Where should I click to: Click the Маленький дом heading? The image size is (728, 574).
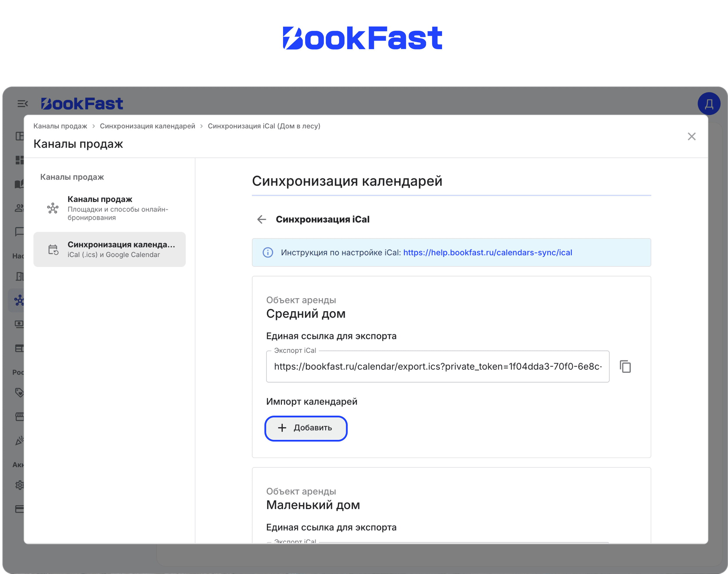[313, 505]
